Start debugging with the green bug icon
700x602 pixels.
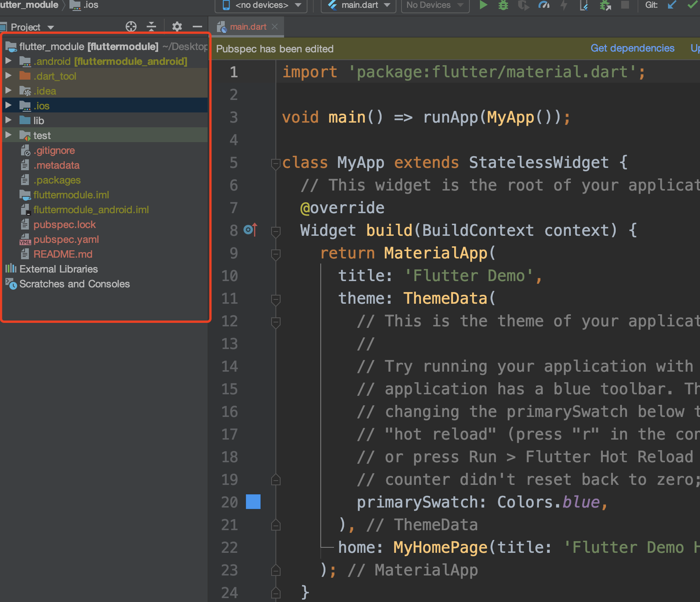503,5
